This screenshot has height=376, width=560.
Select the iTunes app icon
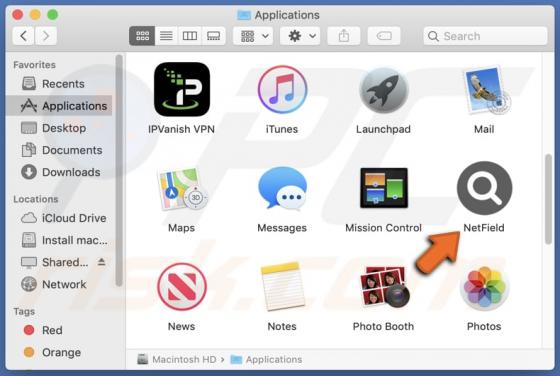point(282,89)
